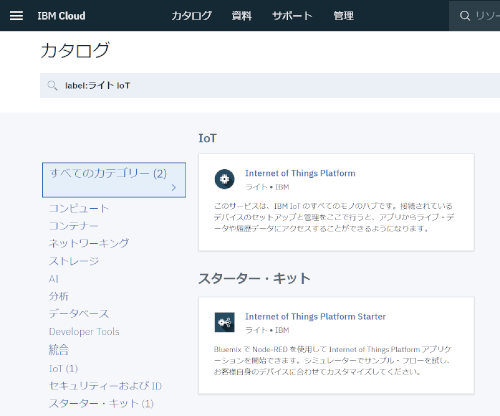This screenshot has width=500, height=416.
Task: Select すべてのカテゴリー (2) filter
Action: (114, 180)
